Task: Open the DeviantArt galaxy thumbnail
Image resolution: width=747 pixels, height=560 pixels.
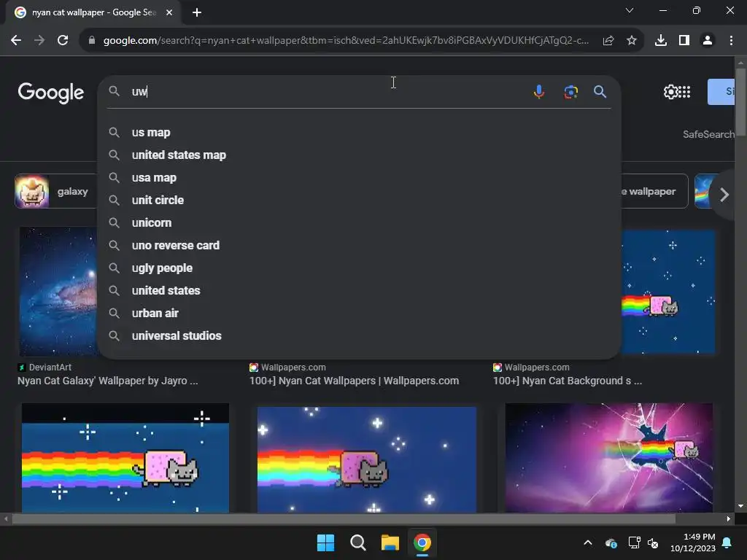Action: pyautogui.click(x=58, y=292)
